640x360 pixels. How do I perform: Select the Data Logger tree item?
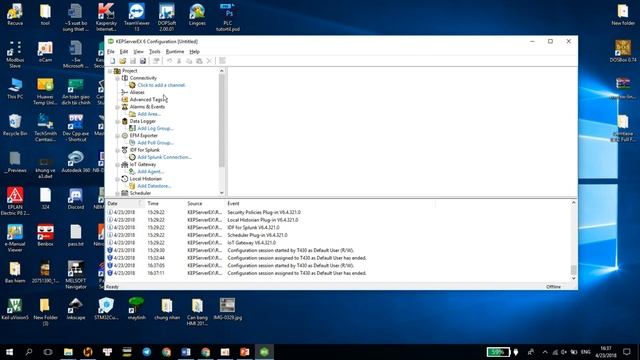142,121
